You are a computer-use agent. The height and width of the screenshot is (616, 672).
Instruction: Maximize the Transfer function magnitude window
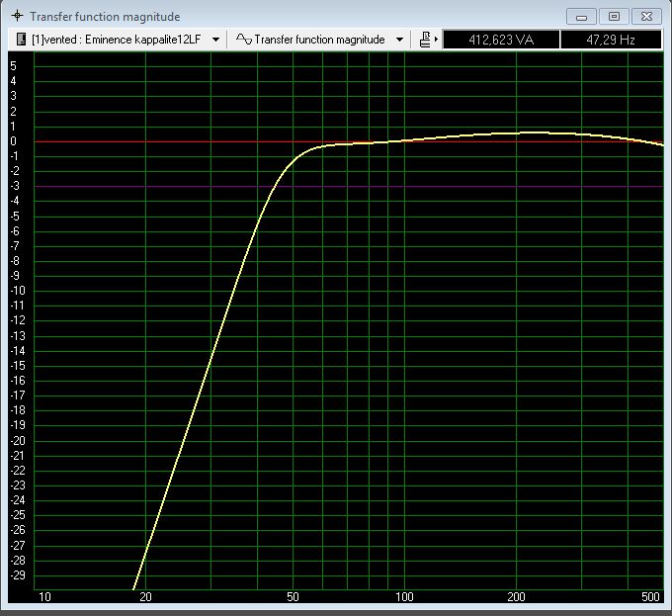tap(614, 16)
